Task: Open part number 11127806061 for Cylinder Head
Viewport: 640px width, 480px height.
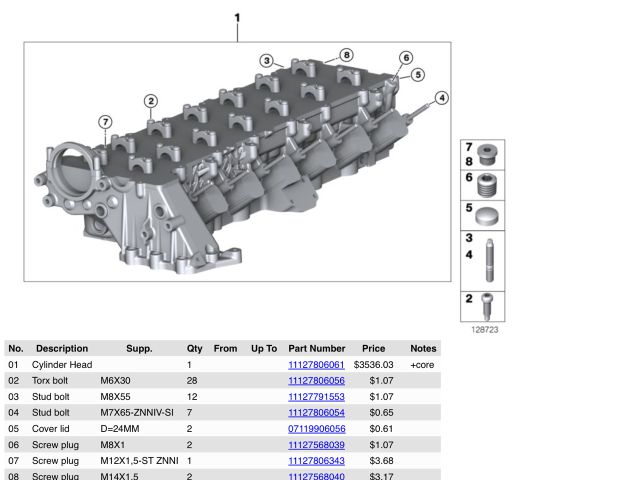Action: tap(316, 365)
